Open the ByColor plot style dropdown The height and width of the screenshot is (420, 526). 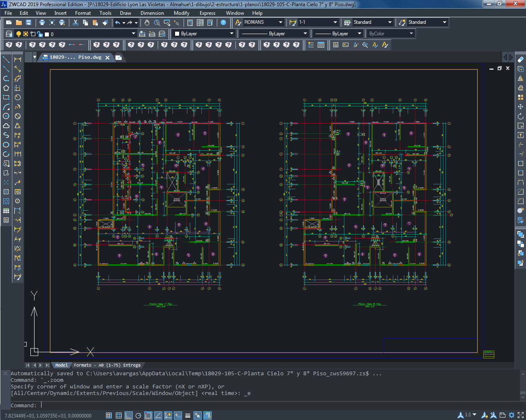tap(411, 34)
